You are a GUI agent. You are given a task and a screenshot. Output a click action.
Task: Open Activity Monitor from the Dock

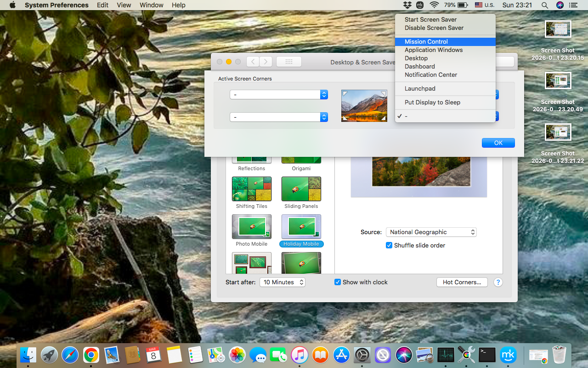(x=445, y=355)
